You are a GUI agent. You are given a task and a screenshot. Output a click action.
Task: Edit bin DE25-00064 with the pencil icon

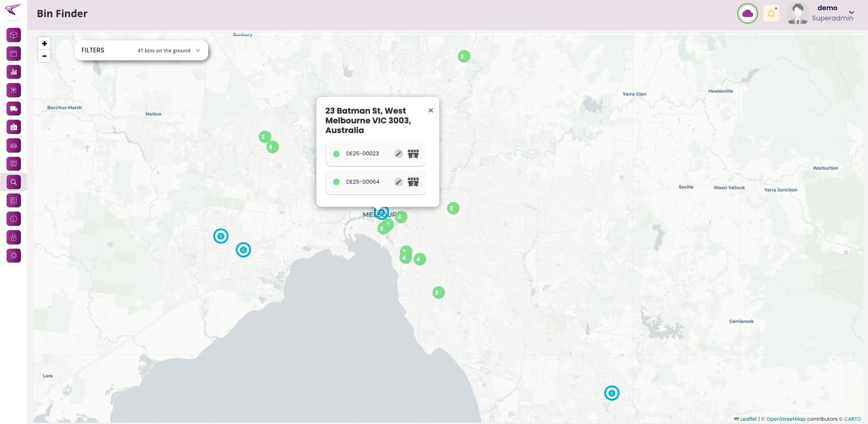tap(398, 182)
